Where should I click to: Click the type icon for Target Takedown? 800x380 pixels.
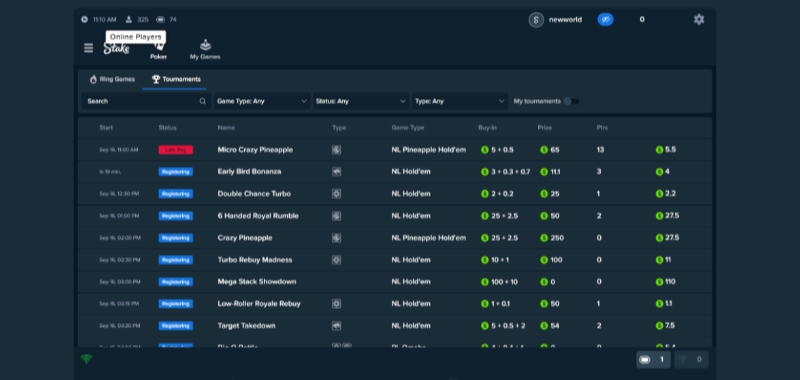click(336, 325)
